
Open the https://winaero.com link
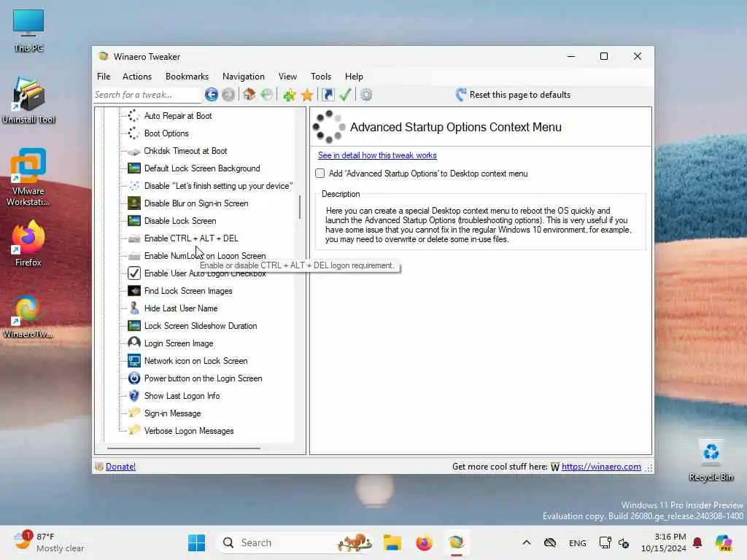pos(601,467)
